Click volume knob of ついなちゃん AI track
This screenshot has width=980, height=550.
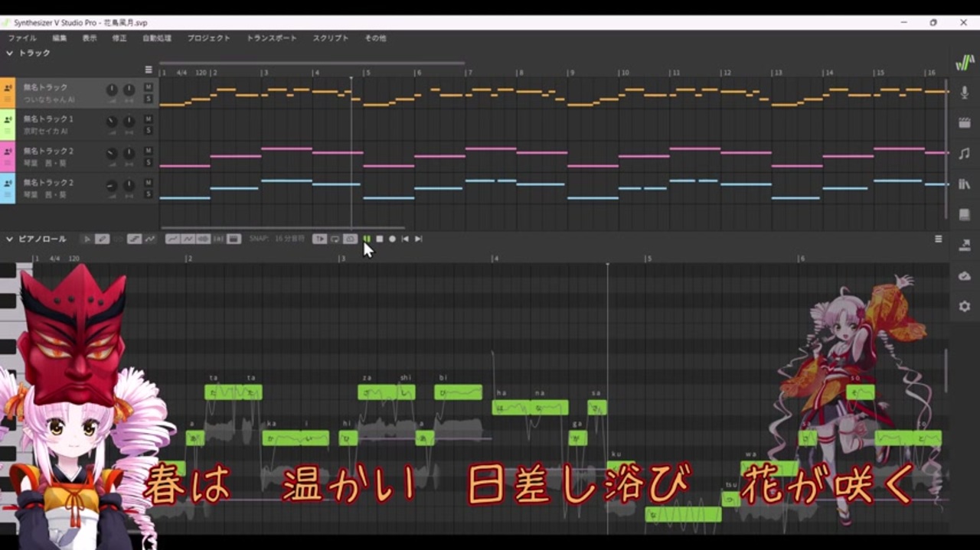click(x=112, y=90)
